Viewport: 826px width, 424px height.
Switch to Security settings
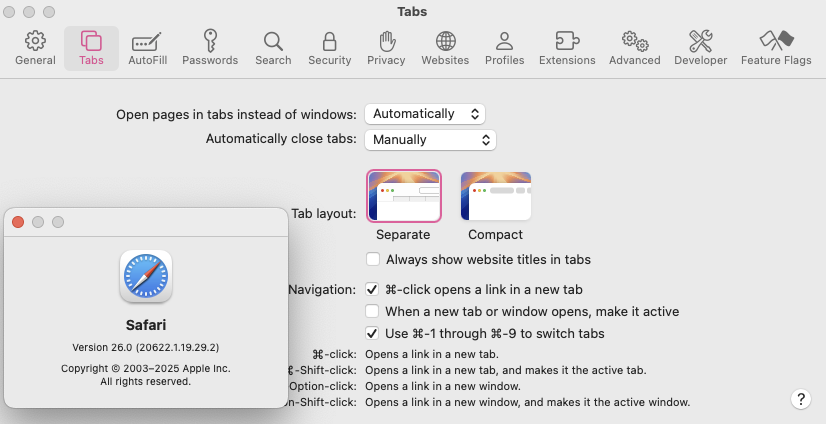330,48
